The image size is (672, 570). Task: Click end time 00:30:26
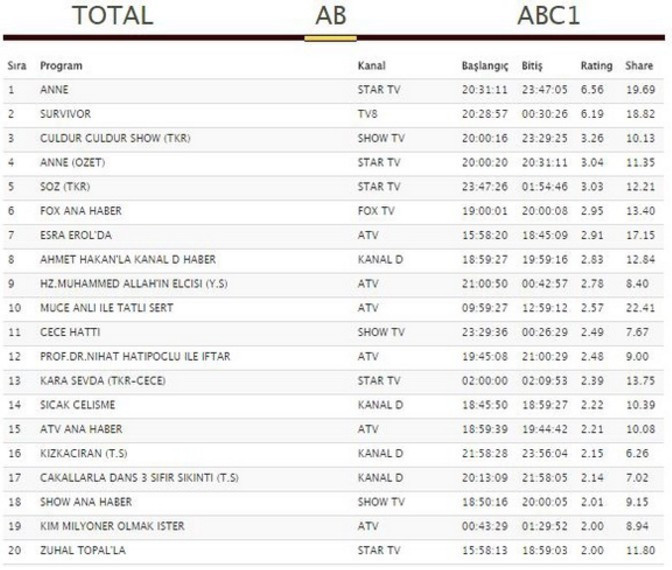pos(544,114)
